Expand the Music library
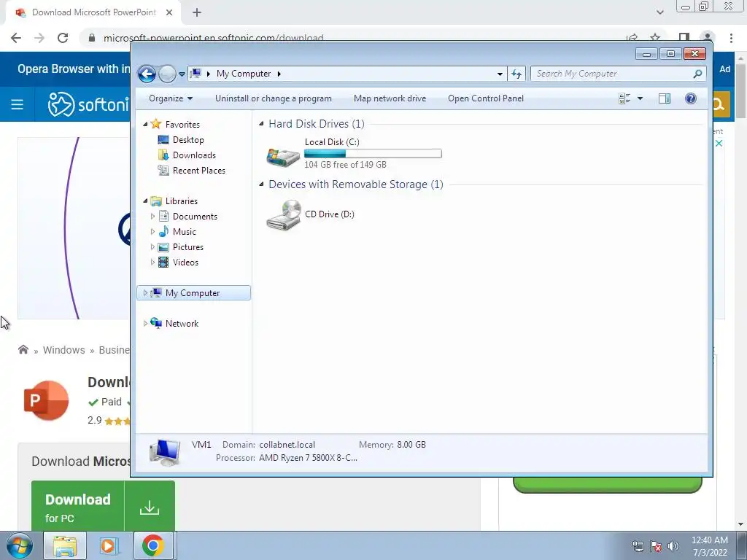 152,232
